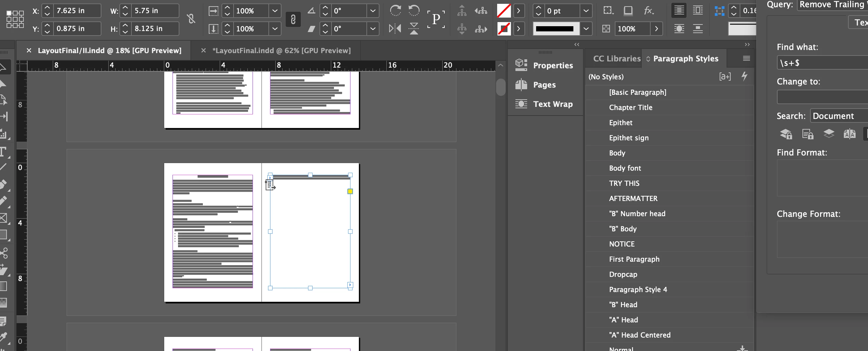This screenshot has width=868, height=351.
Task: Click the reference point locator grid
Action: click(x=15, y=19)
